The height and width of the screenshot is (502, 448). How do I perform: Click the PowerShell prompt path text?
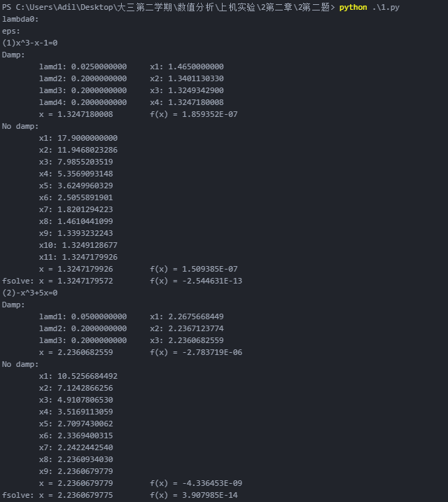pos(168,8)
